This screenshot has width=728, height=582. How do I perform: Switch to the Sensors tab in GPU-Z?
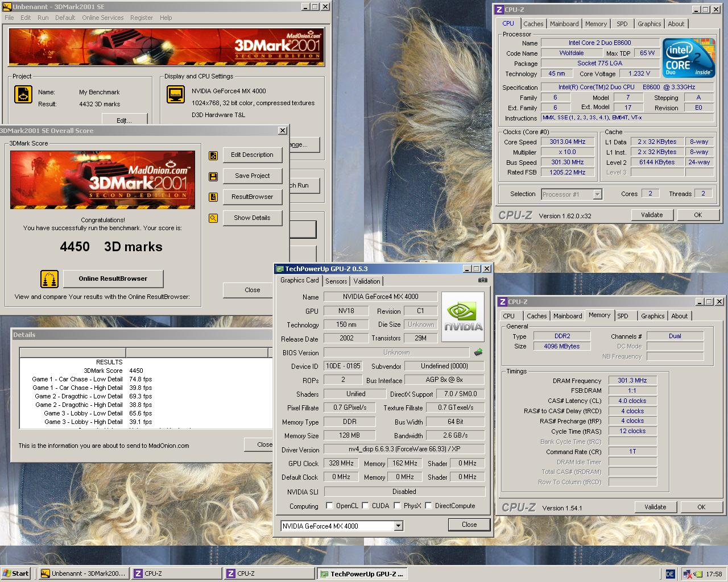(336, 281)
